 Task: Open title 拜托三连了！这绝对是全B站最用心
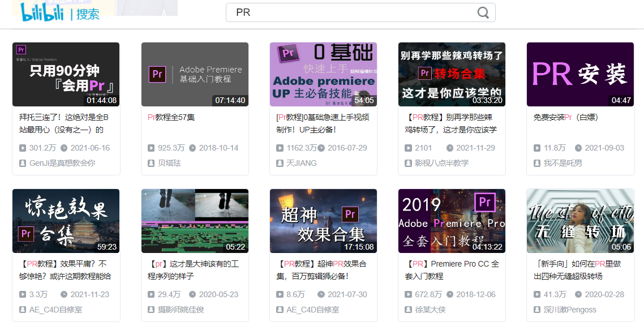click(63, 123)
